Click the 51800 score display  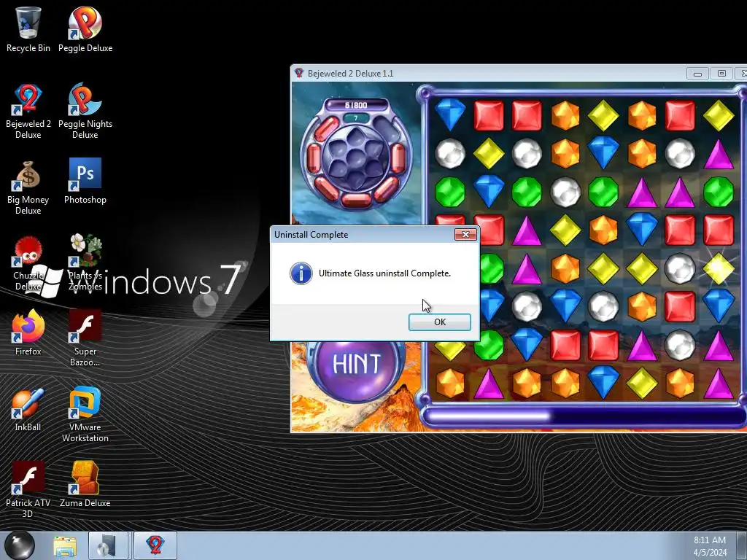point(356,105)
